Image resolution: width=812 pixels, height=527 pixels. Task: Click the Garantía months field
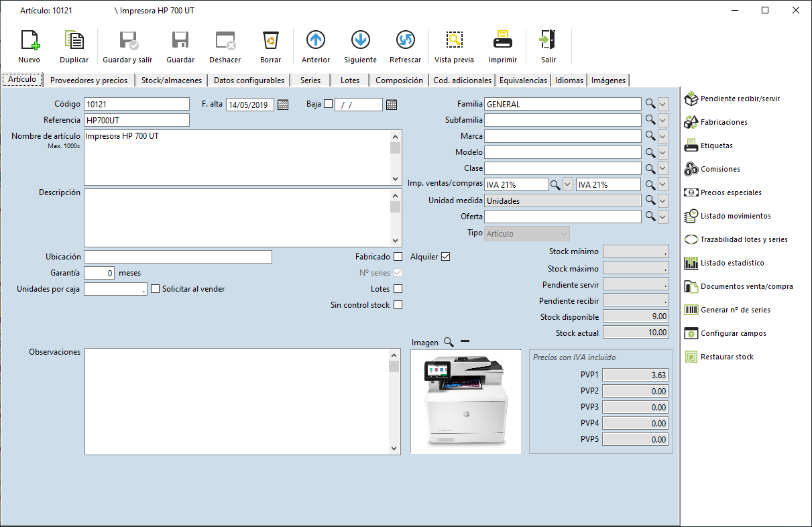coord(99,273)
